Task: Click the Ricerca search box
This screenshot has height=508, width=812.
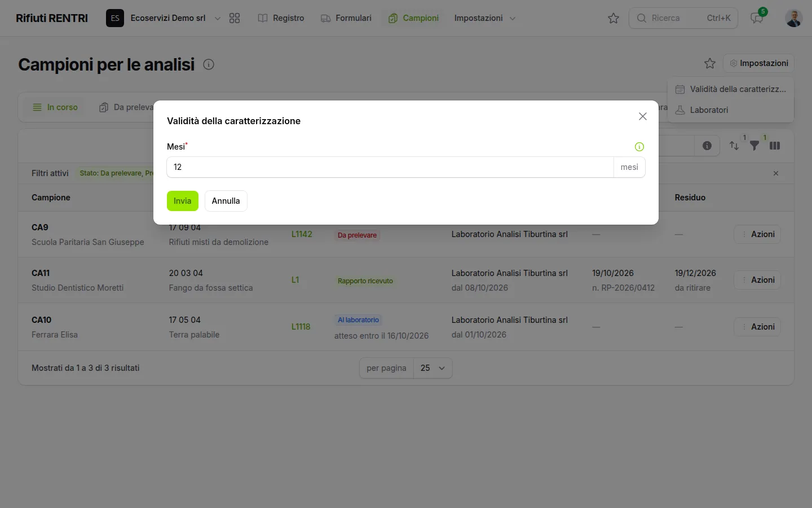Action: [683, 18]
